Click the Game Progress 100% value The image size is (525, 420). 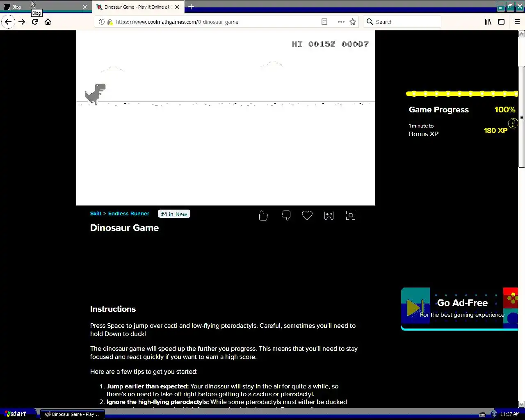(505, 110)
